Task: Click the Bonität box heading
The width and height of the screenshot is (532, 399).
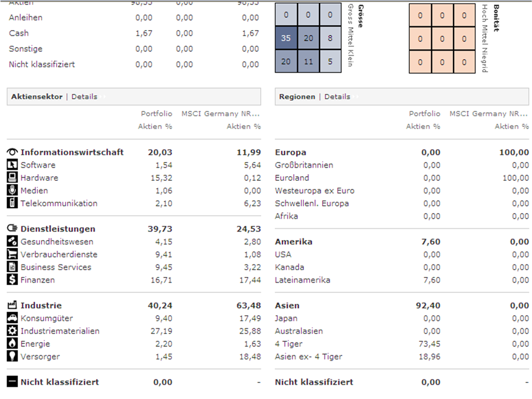Action: [496, 18]
